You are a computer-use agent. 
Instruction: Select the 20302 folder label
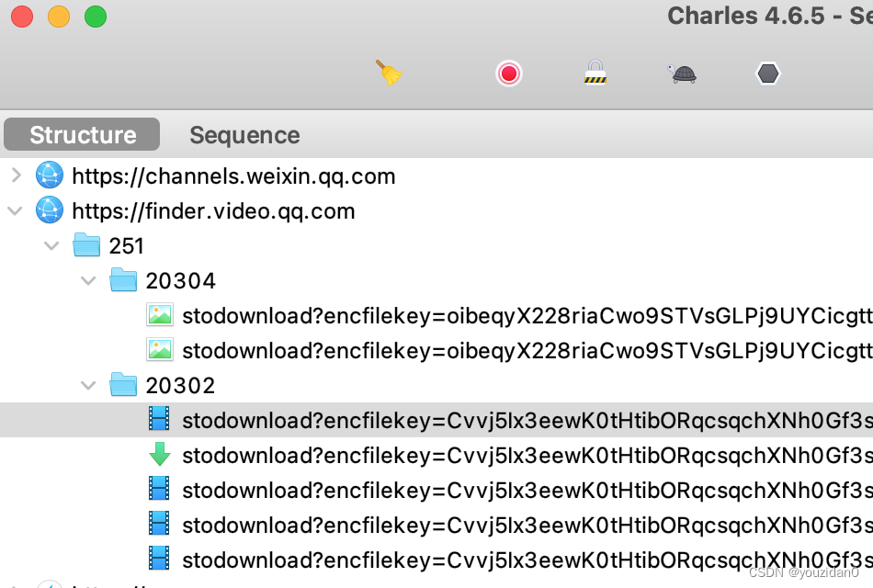click(x=180, y=386)
